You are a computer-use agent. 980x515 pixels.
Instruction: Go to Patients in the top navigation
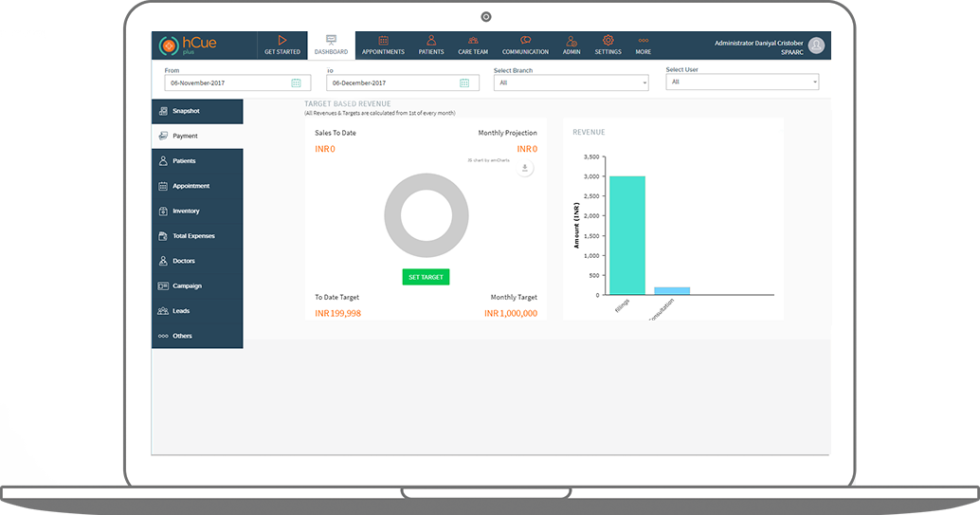point(431,46)
